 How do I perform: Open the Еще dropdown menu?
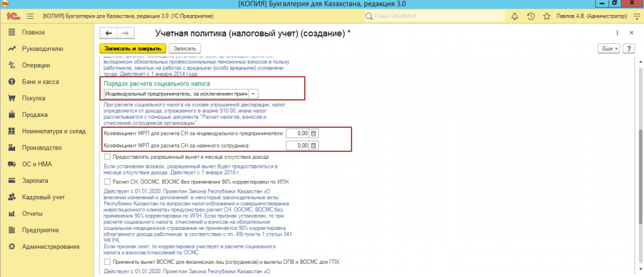point(610,48)
